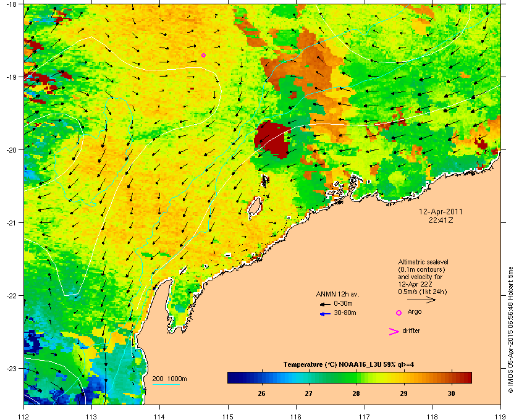Click the time text 22:41Z
This screenshot has width=519, height=420.
[441, 220]
